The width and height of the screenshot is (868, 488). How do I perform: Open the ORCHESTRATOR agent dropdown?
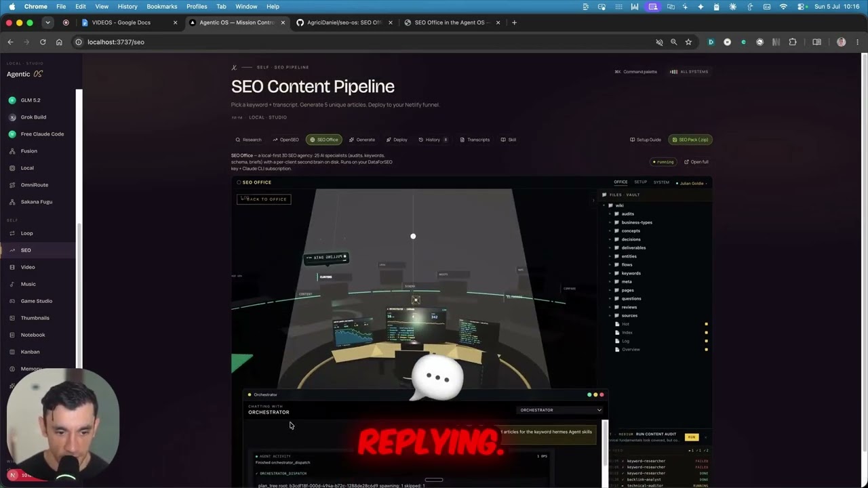[559, 410]
